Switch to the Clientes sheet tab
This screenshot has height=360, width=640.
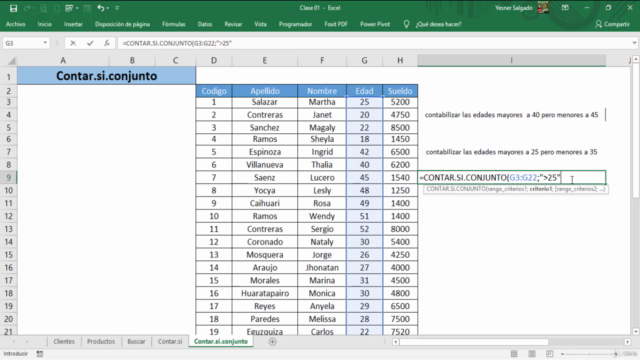[64, 341]
